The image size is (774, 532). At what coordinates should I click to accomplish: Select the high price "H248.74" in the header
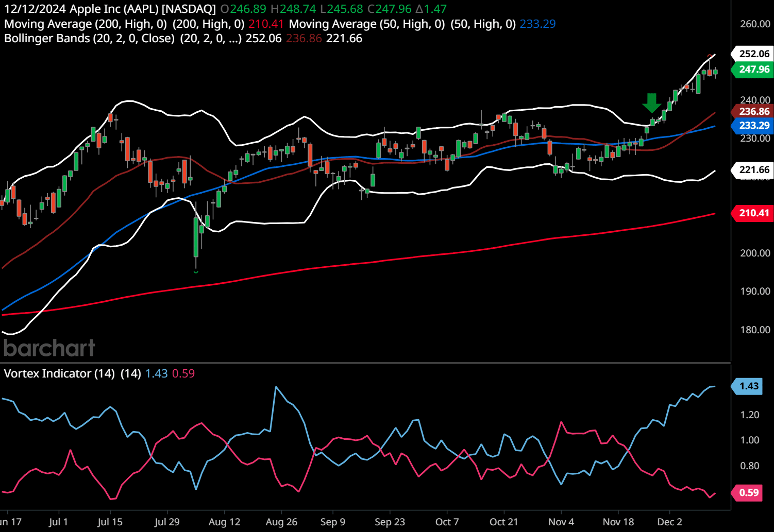tap(293, 9)
